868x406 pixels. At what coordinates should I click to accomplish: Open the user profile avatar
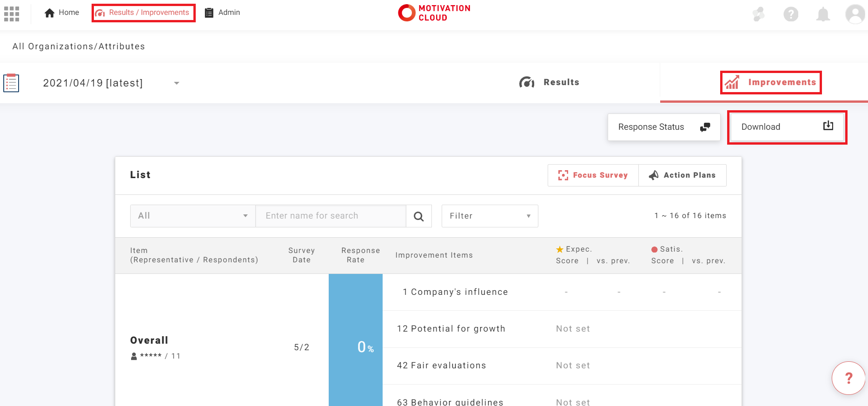(855, 14)
